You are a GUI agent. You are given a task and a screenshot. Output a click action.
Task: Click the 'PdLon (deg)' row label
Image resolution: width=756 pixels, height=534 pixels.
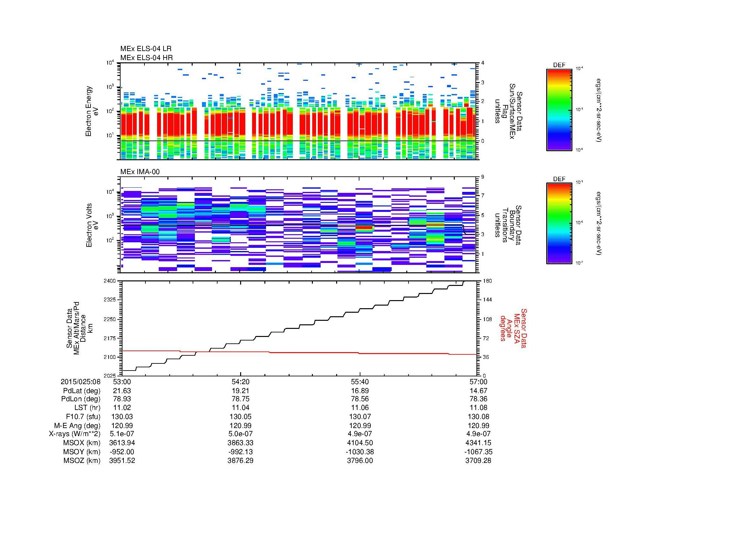point(81,399)
